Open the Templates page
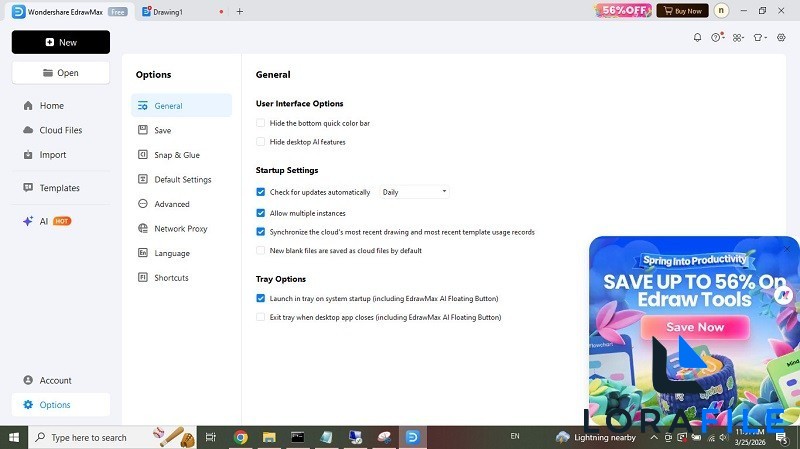This screenshot has height=449, width=800. tap(61, 188)
